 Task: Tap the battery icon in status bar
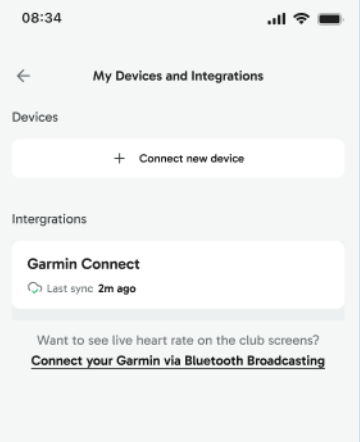pyautogui.click(x=331, y=19)
